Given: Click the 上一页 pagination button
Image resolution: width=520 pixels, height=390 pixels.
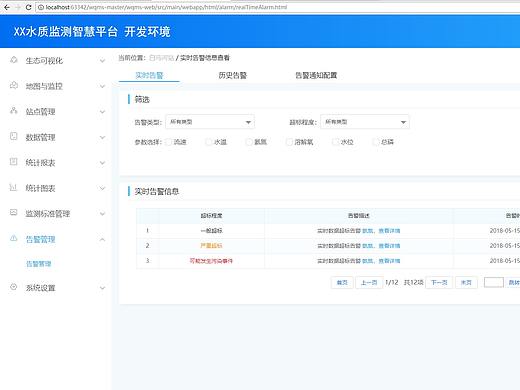Looking at the screenshot, I should coord(369,283).
